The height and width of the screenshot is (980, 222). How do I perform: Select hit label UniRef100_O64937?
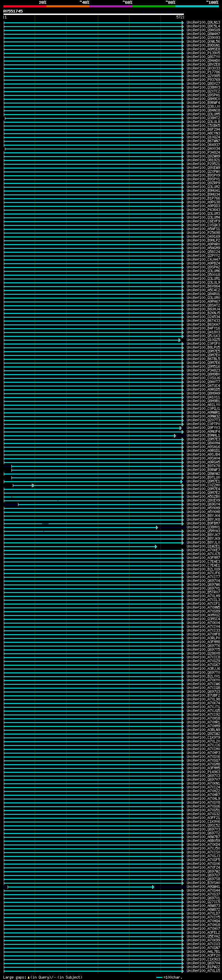coord(203,145)
